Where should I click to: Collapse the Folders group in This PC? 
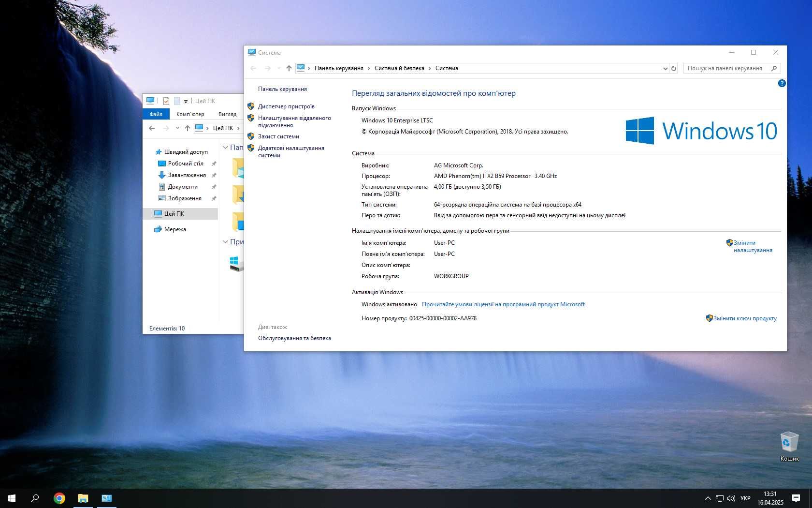(x=225, y=147)
